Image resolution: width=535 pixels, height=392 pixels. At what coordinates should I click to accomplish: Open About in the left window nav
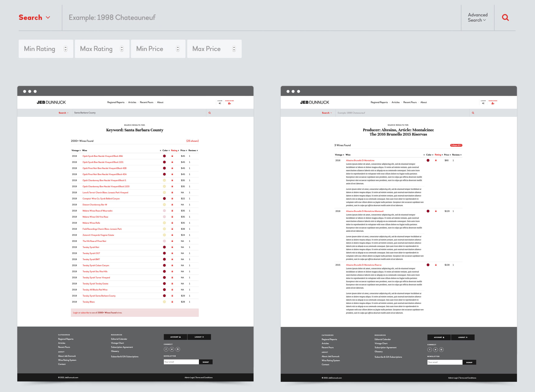pyautogui.click(x=160, y=102)
